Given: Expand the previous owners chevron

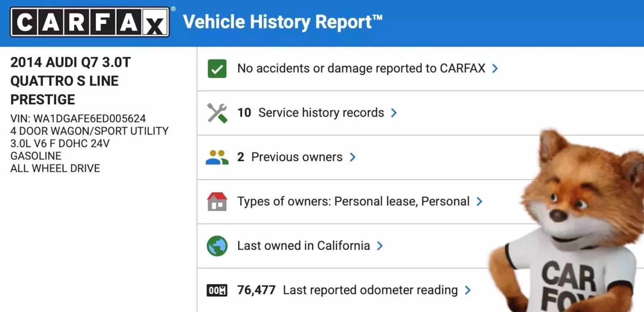Looking at the screenshot, I should tap(352, 157).
